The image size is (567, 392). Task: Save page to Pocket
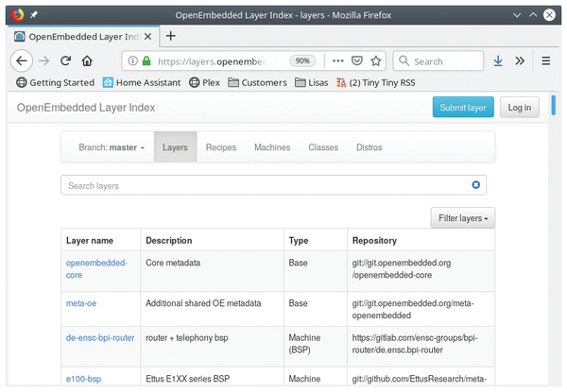pos(357,60)
